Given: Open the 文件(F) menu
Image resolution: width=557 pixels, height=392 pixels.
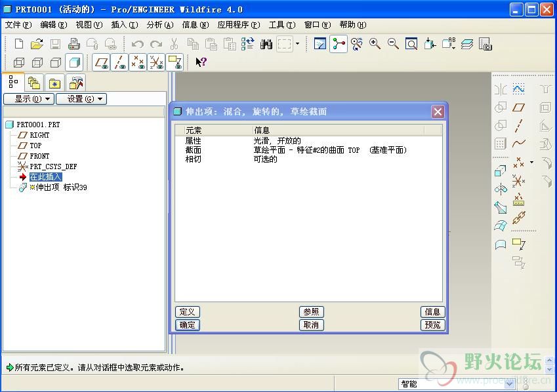Looking at the screenshot, I should tap(18, 25).
